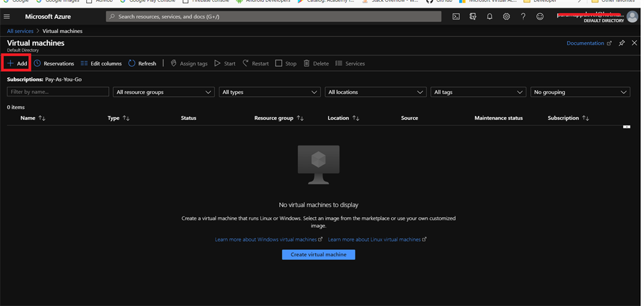The width and height of the screenshot is (644, 306).
Task: Go to All services breadcrumb
Action: pos(20,31)
